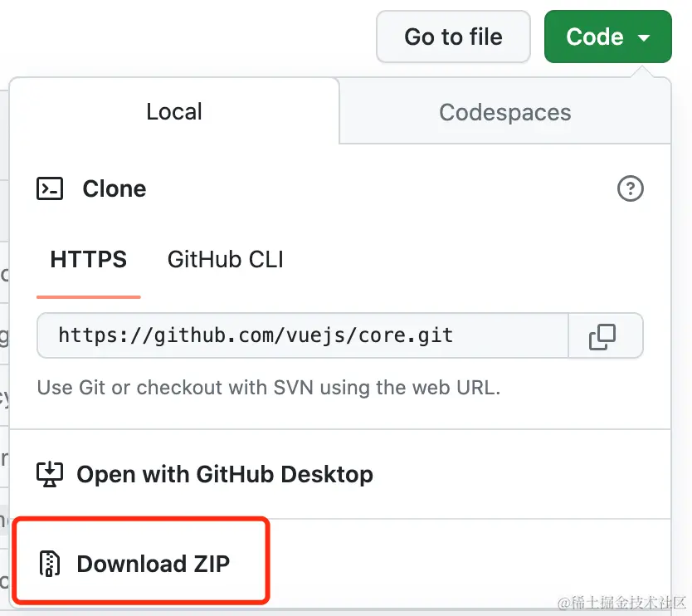Click the terminal icon beside Clone
Viewport: 692px width, 616px height.
[x=50, y=189]
